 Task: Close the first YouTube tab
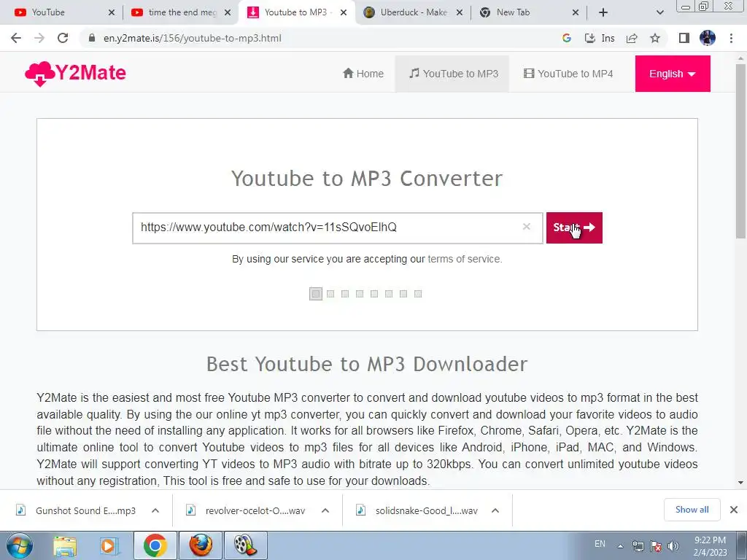pyautogui.click(x=112, y=12)
